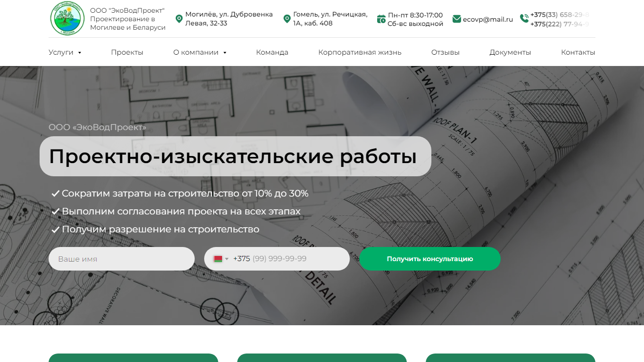Click text Сократим затраты на строительство
The height and width of the screenshot is (362, 644).
[185, 193]
